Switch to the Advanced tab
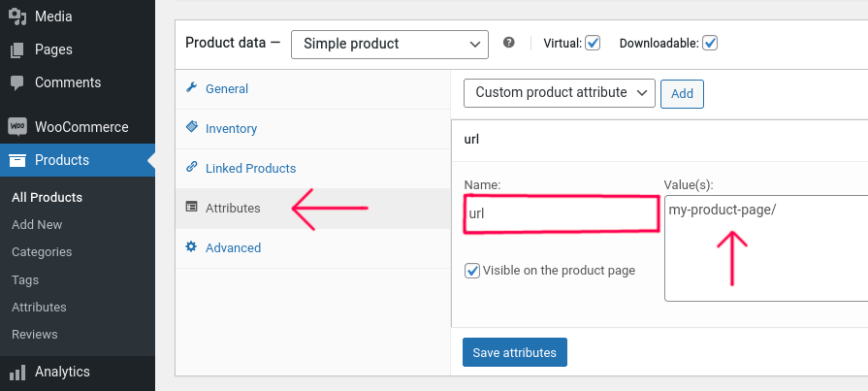This screenshot has height=391, width=868. [x=312, y=248]
